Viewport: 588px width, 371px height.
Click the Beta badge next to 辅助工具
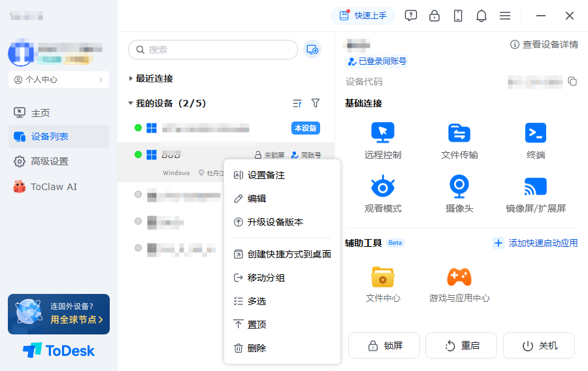(395, 243)
